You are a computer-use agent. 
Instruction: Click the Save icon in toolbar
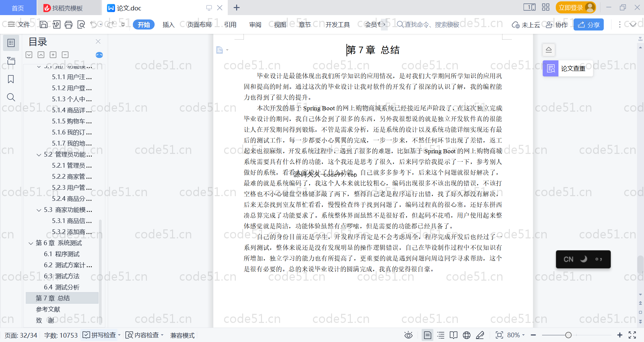[x=44, y=24]
